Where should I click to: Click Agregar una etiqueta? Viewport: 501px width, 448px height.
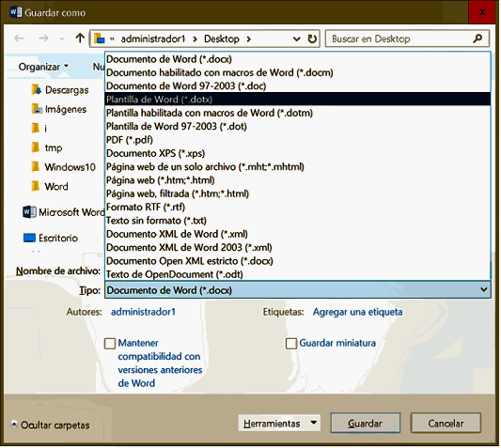(x=357, y=312)
